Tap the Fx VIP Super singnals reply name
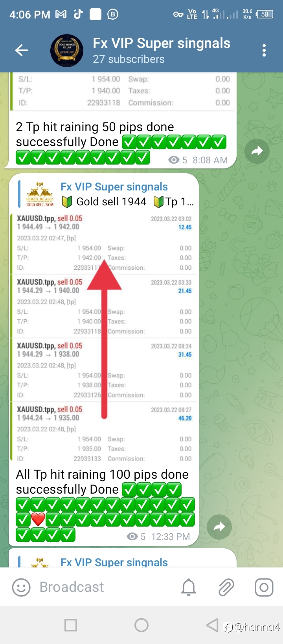283x644 pixels. 114,187
